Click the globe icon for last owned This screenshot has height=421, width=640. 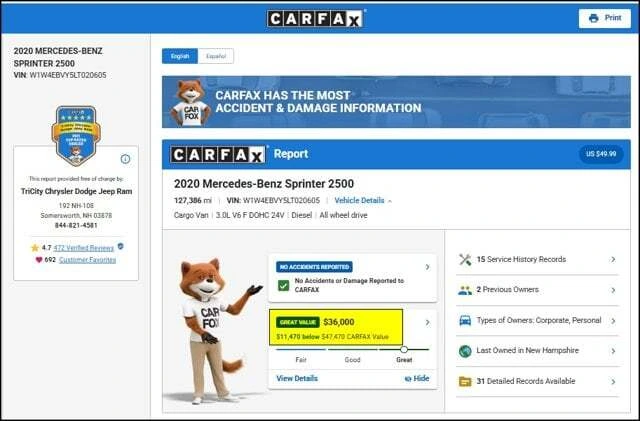point(465,351)
